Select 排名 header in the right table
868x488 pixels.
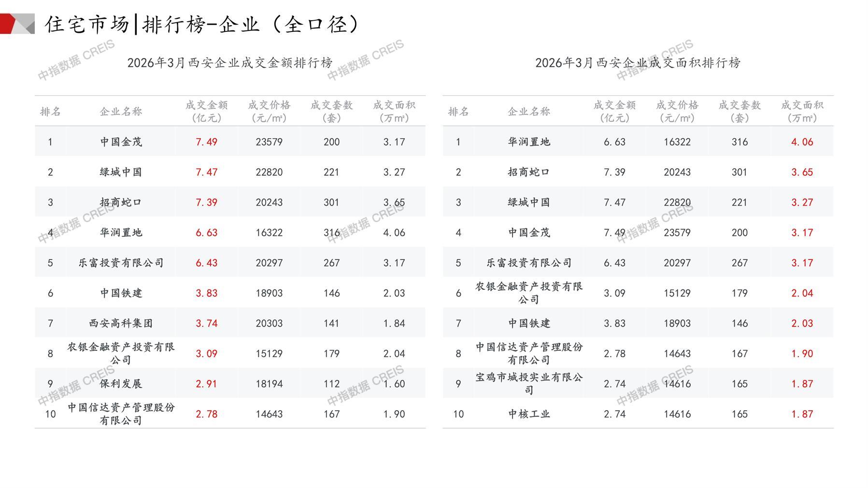[458, 112]
